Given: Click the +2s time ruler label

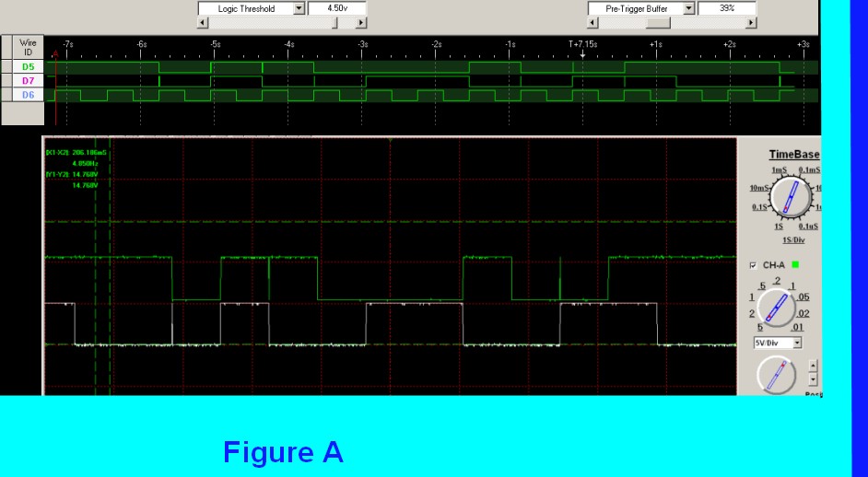Looking at the screenshot, I should pyautogui.click(x=730, y=43).
